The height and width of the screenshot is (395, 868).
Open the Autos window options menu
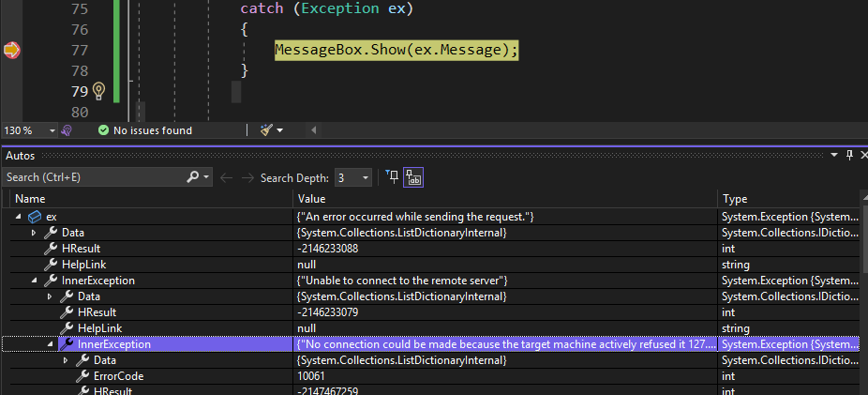pos(835,156)
